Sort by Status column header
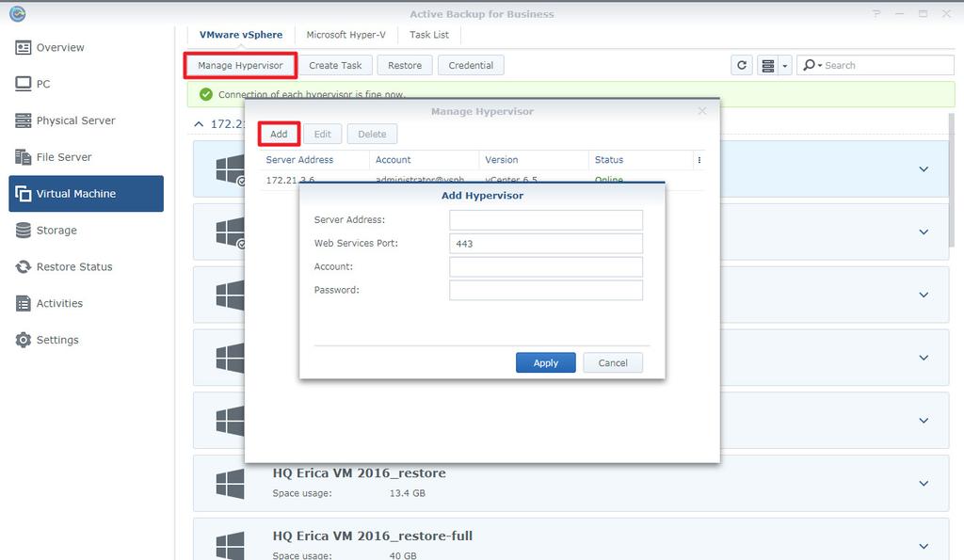This screenshot has width=964, height=560. 640,160
